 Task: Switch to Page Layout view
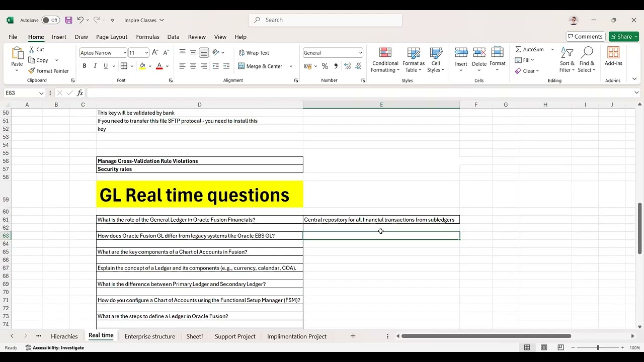click(x=544, y=347)
